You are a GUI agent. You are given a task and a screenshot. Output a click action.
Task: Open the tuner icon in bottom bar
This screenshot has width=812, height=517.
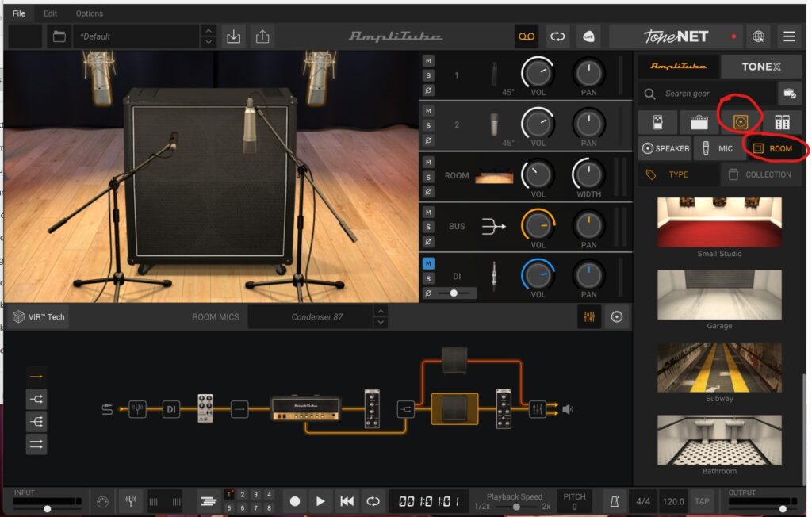pyautogui.click(x=130, y=501)
